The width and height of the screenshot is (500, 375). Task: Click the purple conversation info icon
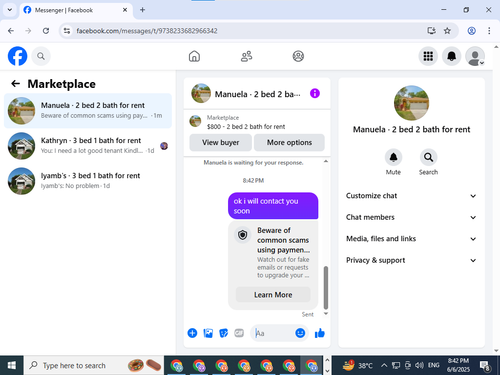pos(315,93)
